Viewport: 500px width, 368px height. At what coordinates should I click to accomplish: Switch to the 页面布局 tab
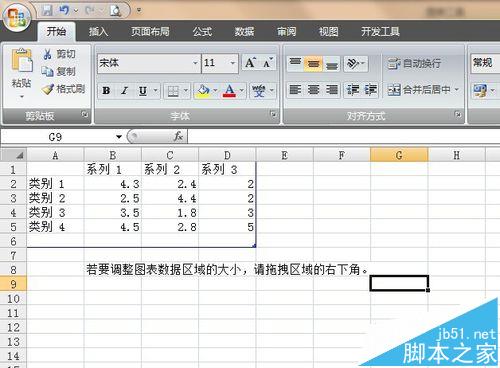coord(150,31)
